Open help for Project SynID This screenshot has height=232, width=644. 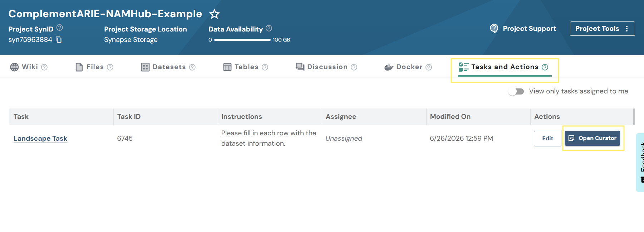[x=60, y=28]
